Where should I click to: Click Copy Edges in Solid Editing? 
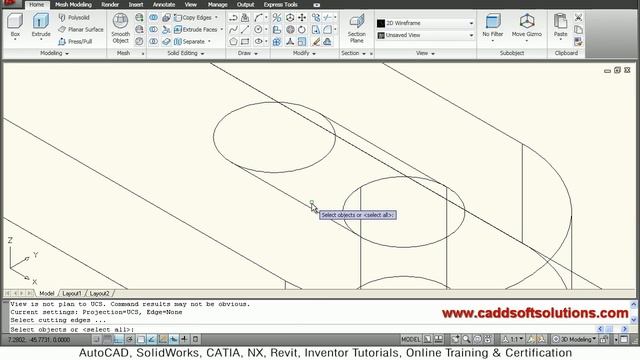tap(193, 18)
